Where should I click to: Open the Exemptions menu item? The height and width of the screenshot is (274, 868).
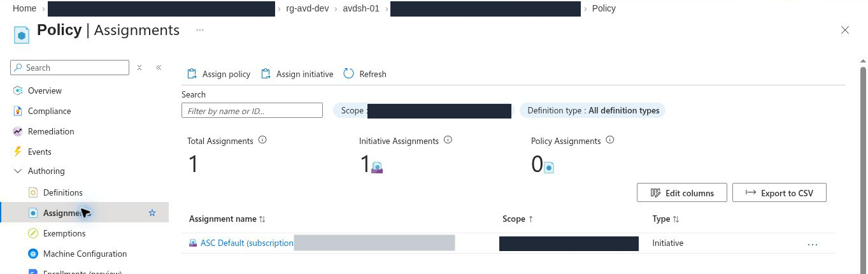tap(64, 233)
